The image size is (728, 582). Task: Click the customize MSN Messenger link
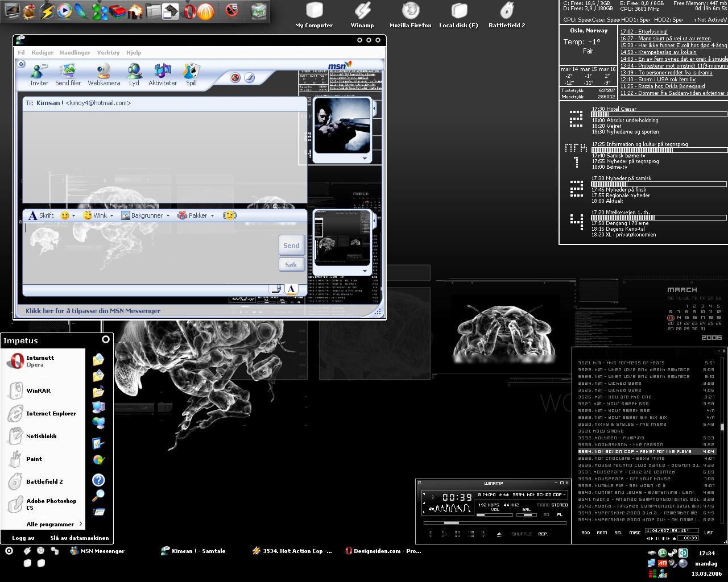[93, 311]
